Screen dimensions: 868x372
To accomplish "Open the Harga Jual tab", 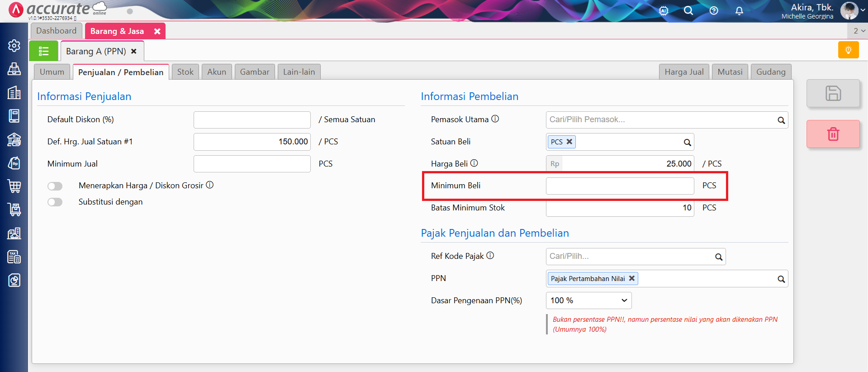I will [x=684, y=72].
